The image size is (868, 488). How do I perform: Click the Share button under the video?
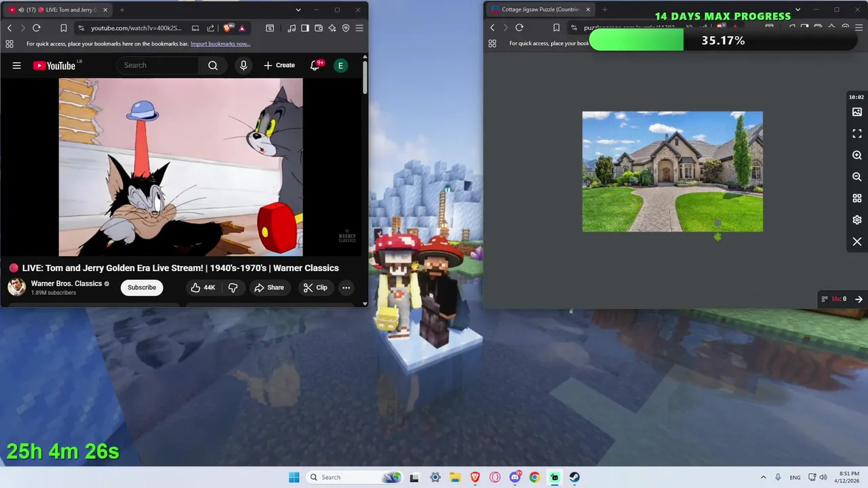[269, 287]
